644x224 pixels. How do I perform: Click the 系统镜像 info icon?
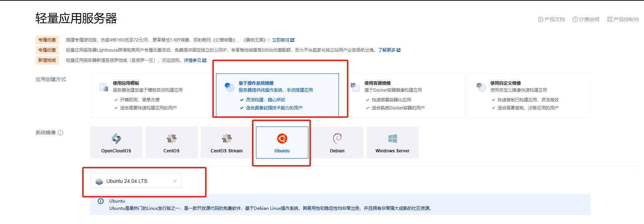[60, 133]
